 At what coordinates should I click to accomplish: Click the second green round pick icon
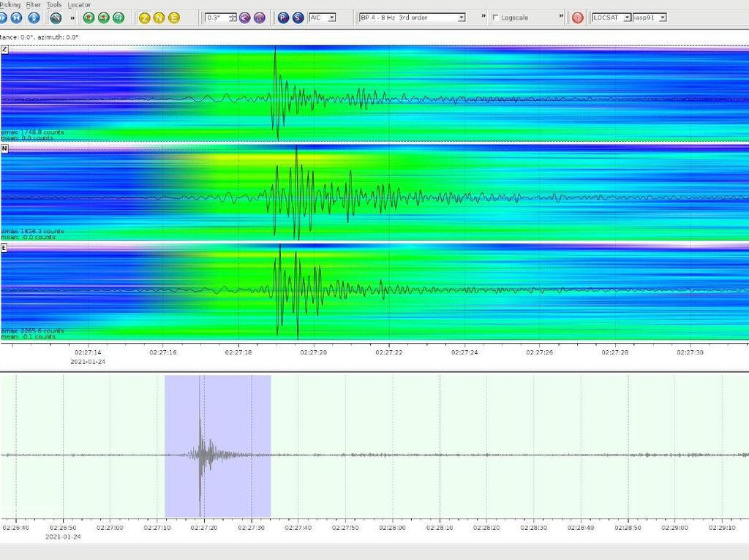[x=104, y=18]
